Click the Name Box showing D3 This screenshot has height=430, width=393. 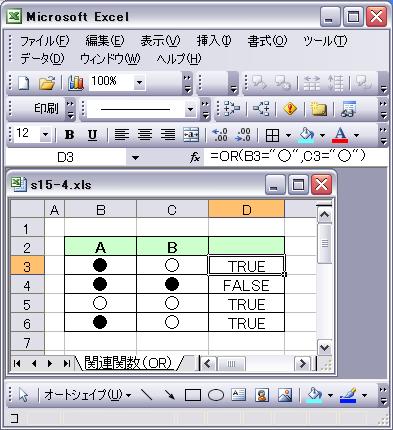(x=66, y=157)
